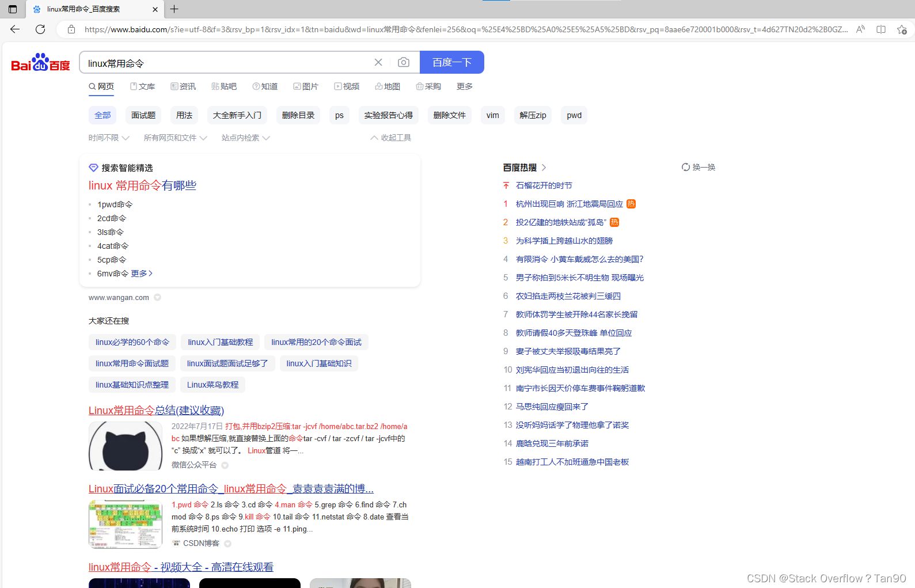Click www.wangan.com source link
915x588 pixels.
pyautogui.click(x=119, y=298)
